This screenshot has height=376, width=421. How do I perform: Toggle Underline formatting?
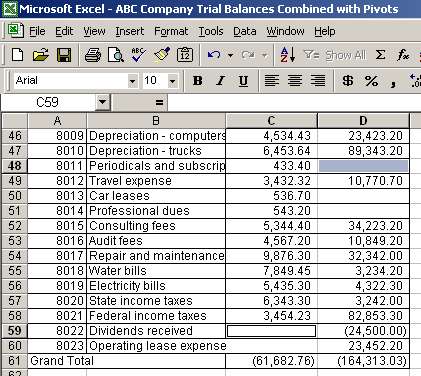[243, 80]
